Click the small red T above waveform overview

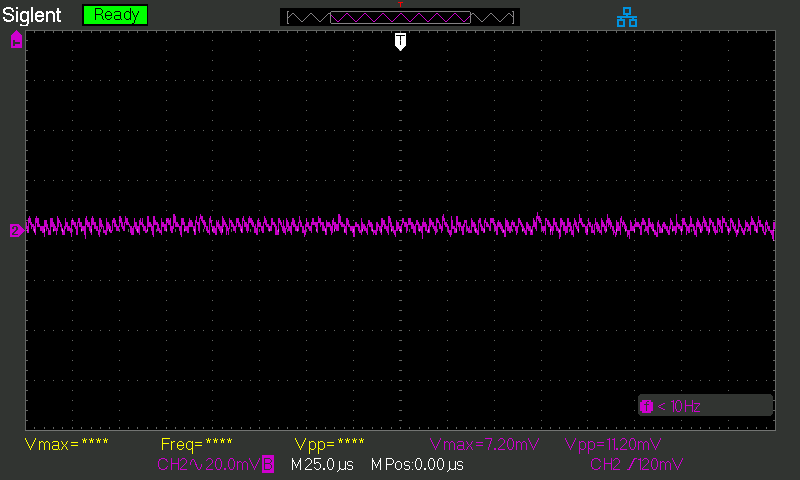point(401,4)
